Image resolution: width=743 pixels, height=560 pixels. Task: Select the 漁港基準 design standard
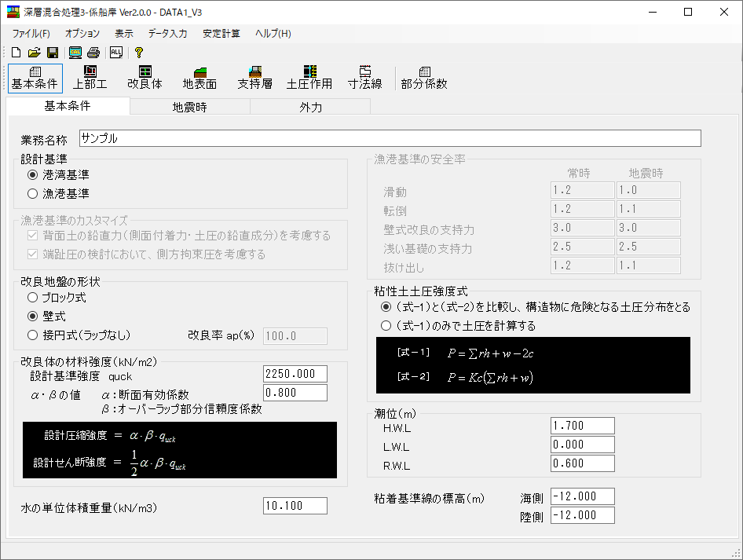33,193
